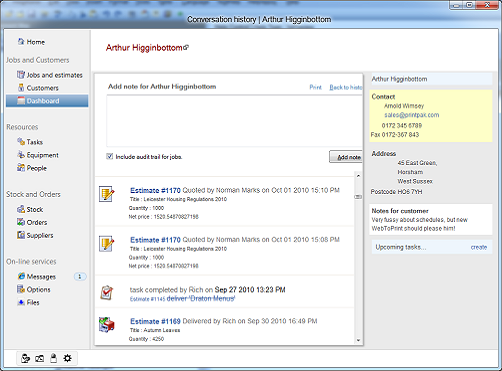Click the Home label in sidebar
Viewport: 502px width, 371px height.
click(x=36, y=42)
